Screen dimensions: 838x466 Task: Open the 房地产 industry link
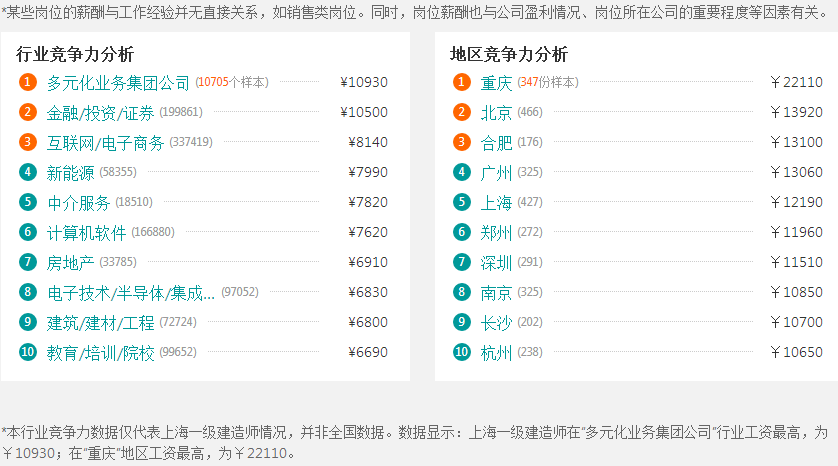[x=71, y=262]
